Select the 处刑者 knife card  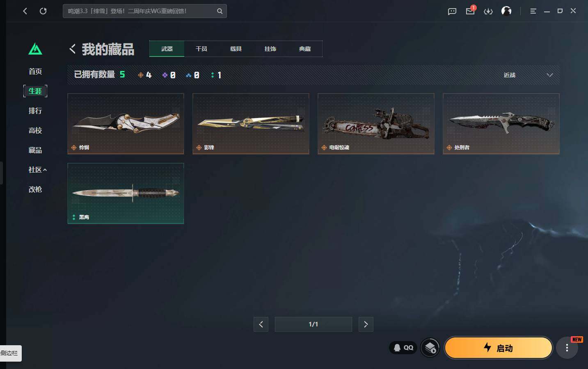[x=501, y=124]
